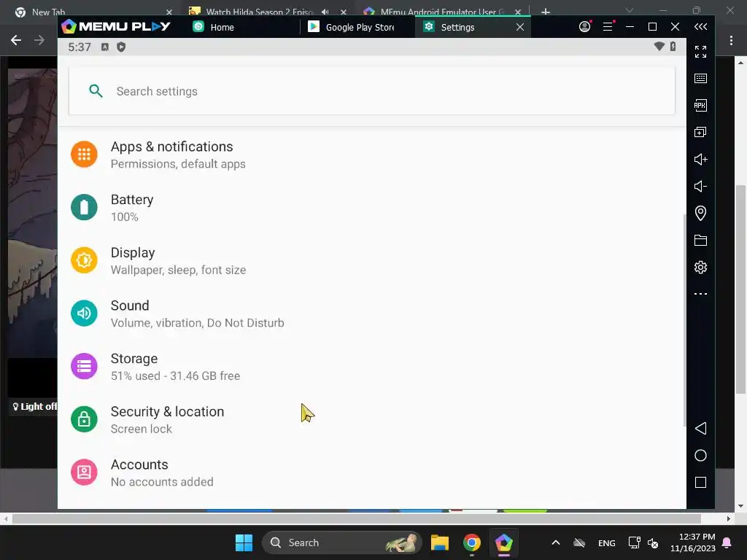
Task: Click 'Permissions, default apps' subtitle
Action: (178, 164)
